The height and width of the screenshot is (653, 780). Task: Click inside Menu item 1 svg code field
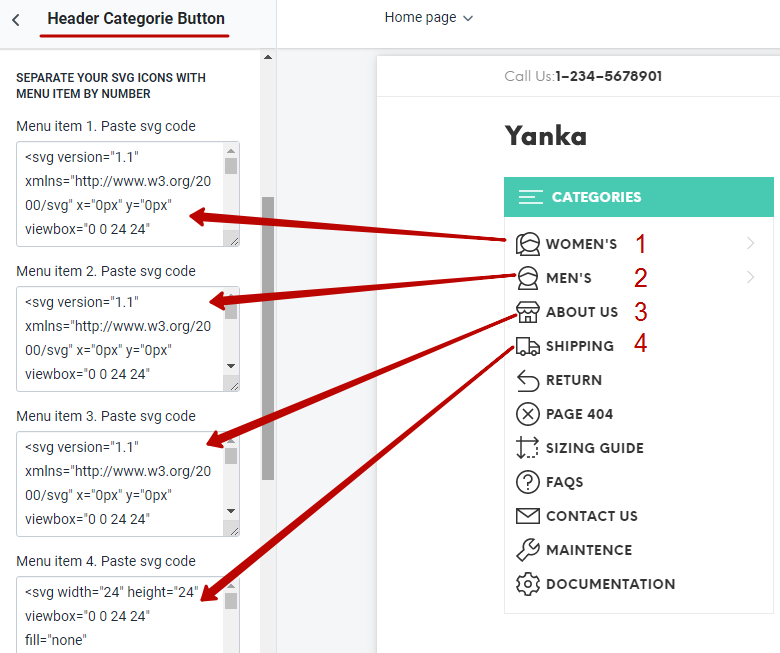[x=120, y=194]
